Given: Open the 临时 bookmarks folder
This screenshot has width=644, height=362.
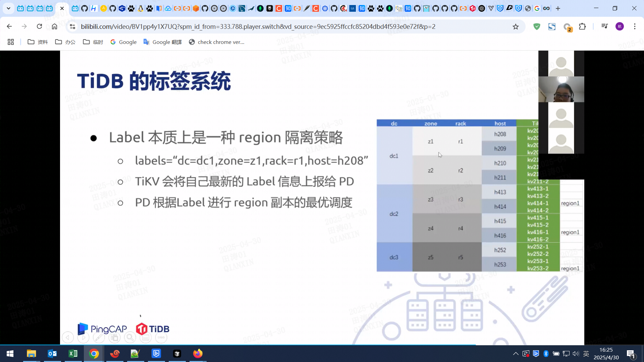Looking at the screenshot, I should (93, 42).
